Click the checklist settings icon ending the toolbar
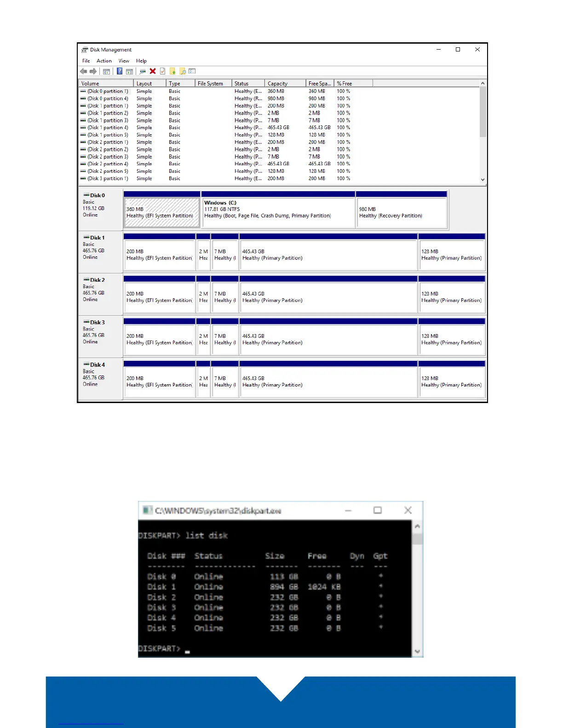563x728 pixels. point(192,71)
